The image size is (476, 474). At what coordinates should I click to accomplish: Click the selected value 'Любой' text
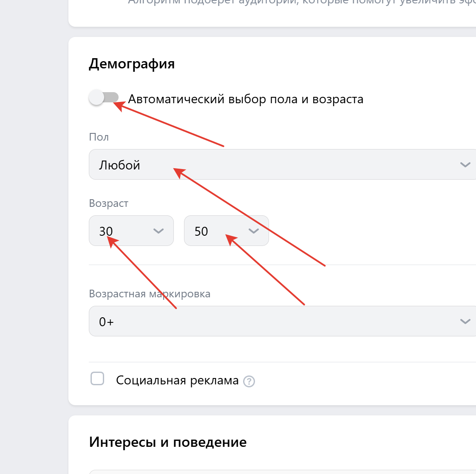[x=119, y=165]
